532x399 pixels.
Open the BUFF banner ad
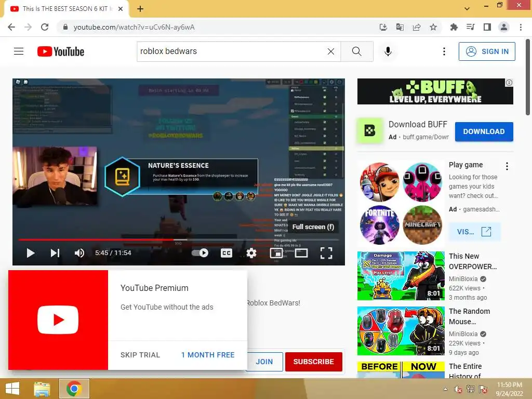coord(435,91)
